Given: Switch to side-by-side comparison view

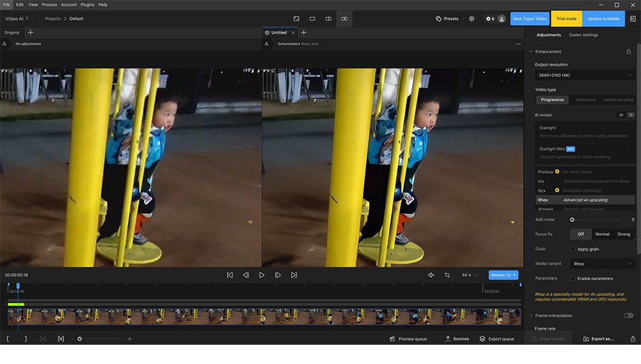Looking at the screenshot, I should click(344, 19).
